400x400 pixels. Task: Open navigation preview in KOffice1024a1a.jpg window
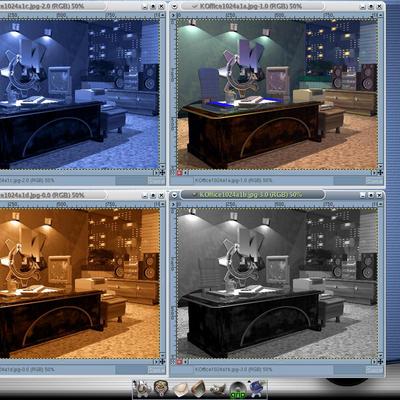click(x=380, y=173)
